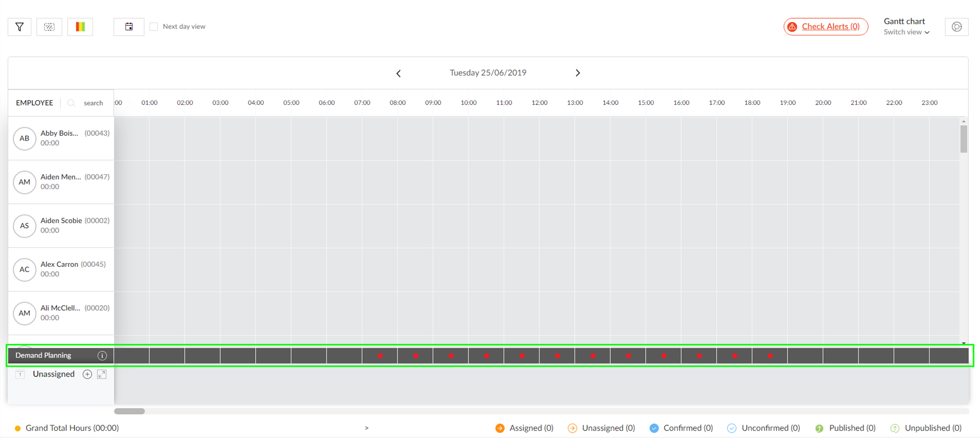Viewport: 980px width, 438px height.
Task: Expand the Unassigned panel with arrow icon
Action: (x=102, y=374)
